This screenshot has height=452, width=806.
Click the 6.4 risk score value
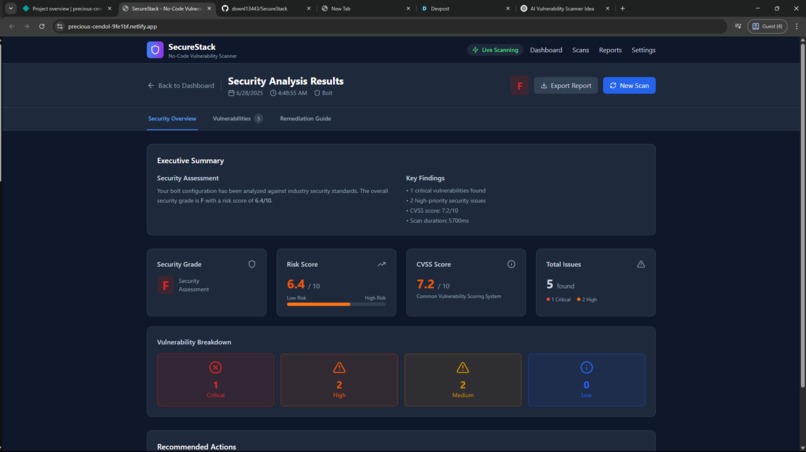(x=296, y=284)
